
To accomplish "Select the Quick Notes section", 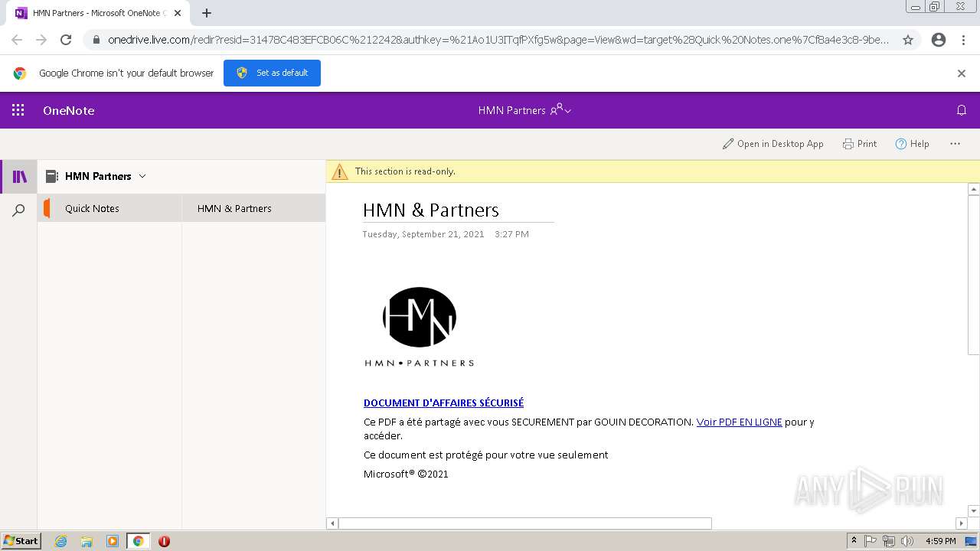I will click(x=109, y=208).
